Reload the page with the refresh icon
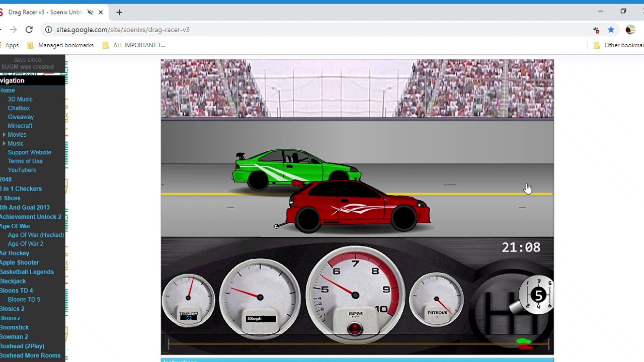 pyautogui.click(x=29, y=30)
